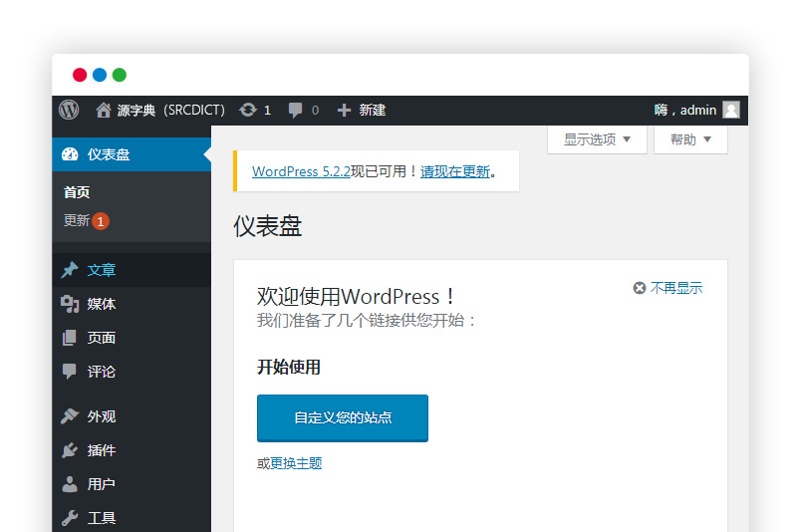The height and width of the screenshot is (532, 797).
Task: Click the 不再显示 dismiss link
Action: (x=676, y=288)
